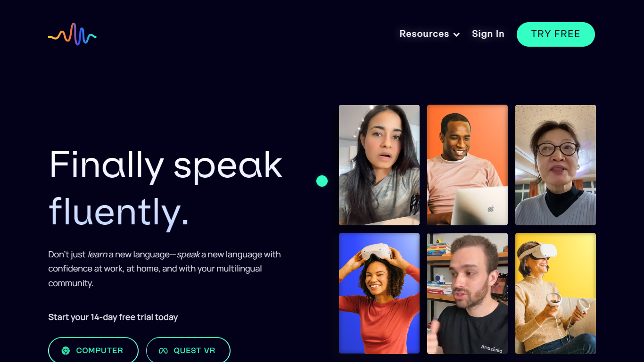
Task: Click the italic word learn in description
Action: pos(98,255)
